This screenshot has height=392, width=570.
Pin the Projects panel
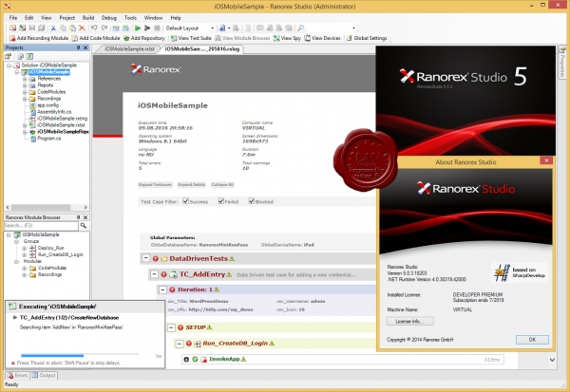pyautogui.click(x=78, y=47)
